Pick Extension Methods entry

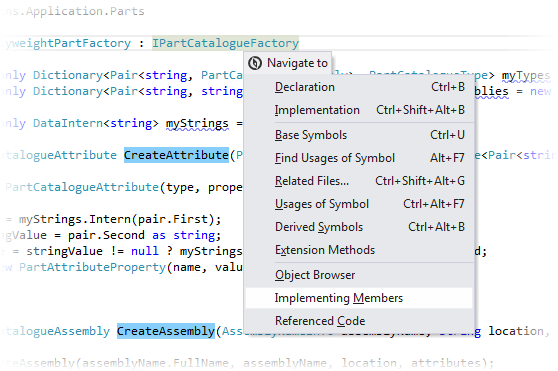coord(359,250)
